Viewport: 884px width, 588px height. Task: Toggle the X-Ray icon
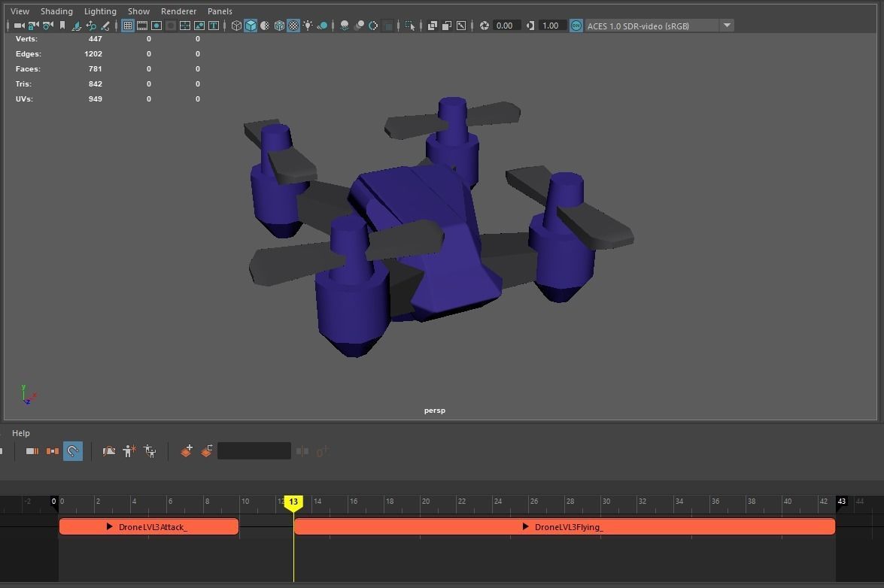pyautogui.click(x=433, y=26)
